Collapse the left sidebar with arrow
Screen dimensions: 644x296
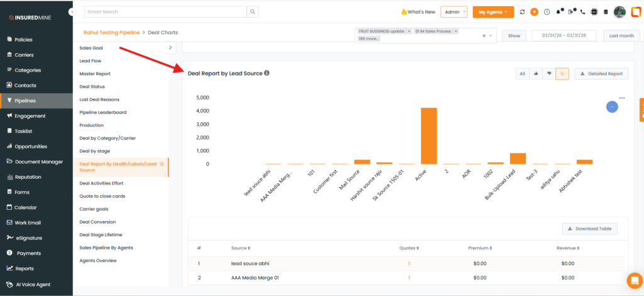point(72,12)
